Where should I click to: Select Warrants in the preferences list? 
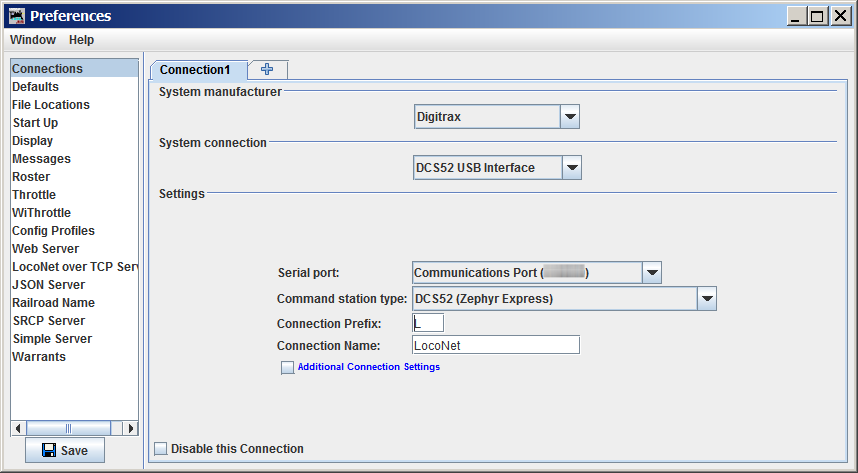pos(74,357)
